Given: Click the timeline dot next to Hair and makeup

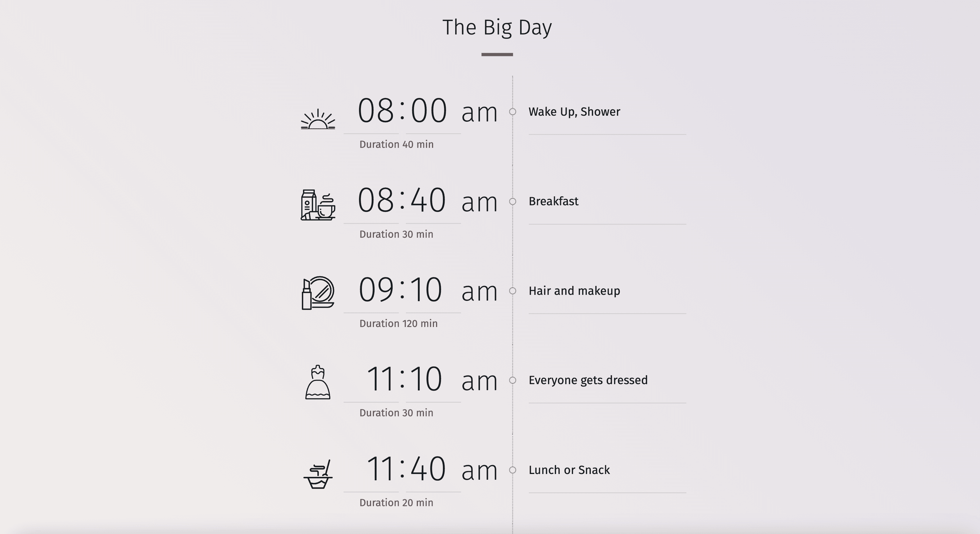Looking at the screenshot, I should [x=512, y=290].
